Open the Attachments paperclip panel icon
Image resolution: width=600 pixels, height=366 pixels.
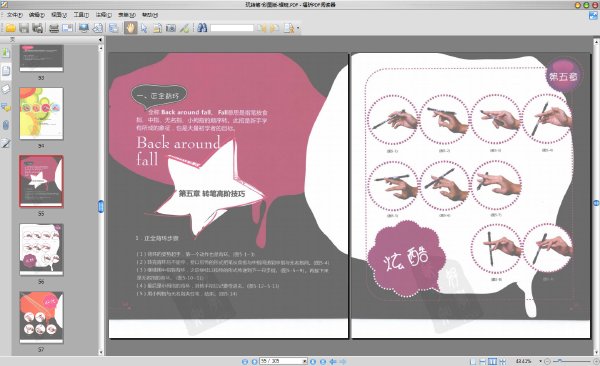[x=6, y=125]
